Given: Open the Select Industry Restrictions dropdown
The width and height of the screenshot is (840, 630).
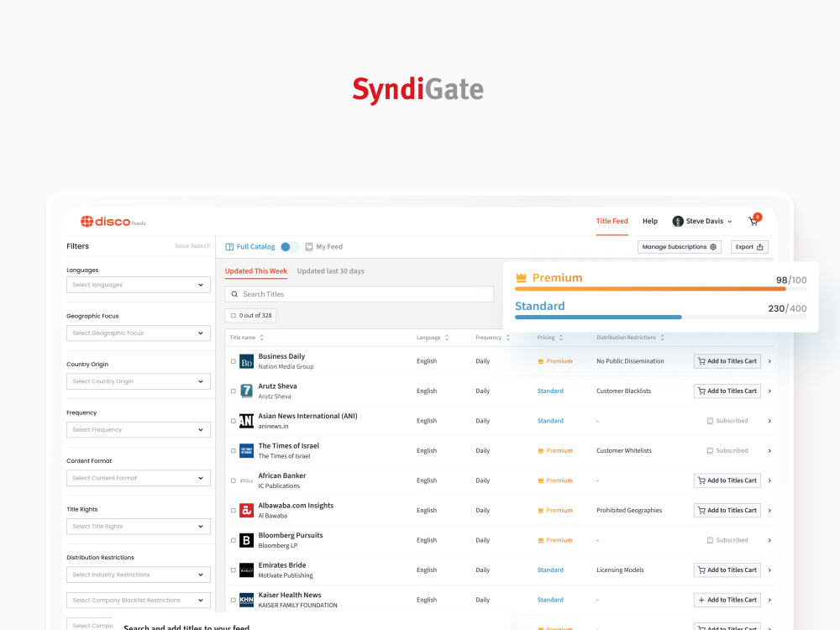Looking at the screenshot, I should pos(139,575).
